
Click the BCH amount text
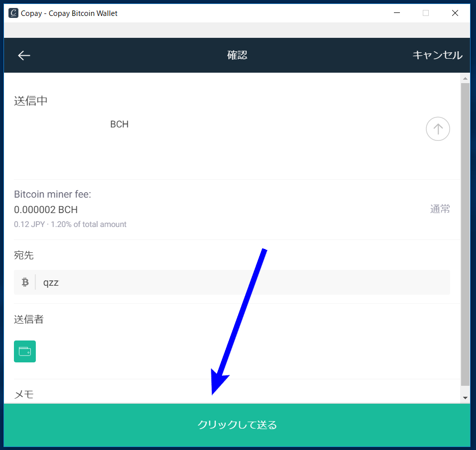coord(119,124)
